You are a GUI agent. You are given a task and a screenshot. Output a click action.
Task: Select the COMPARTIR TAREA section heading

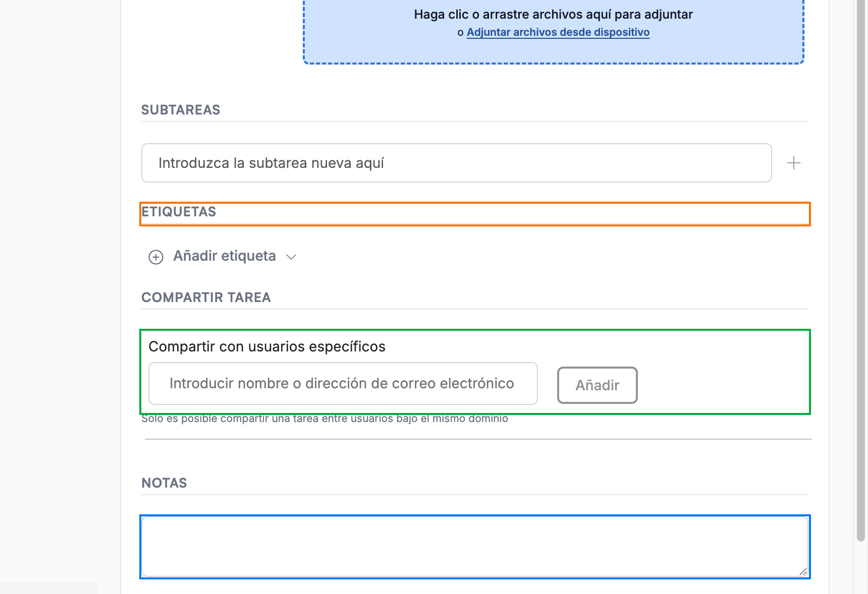(x=206, y=298)
